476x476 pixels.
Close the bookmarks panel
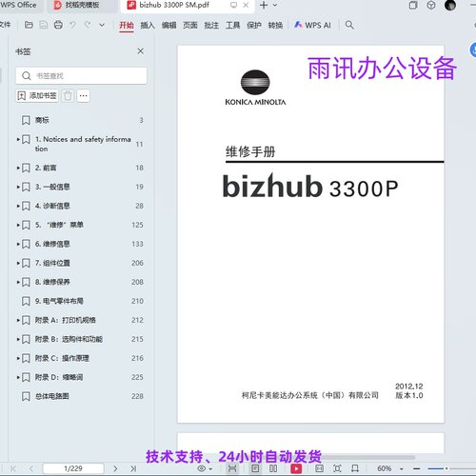[x=141, y=51]
